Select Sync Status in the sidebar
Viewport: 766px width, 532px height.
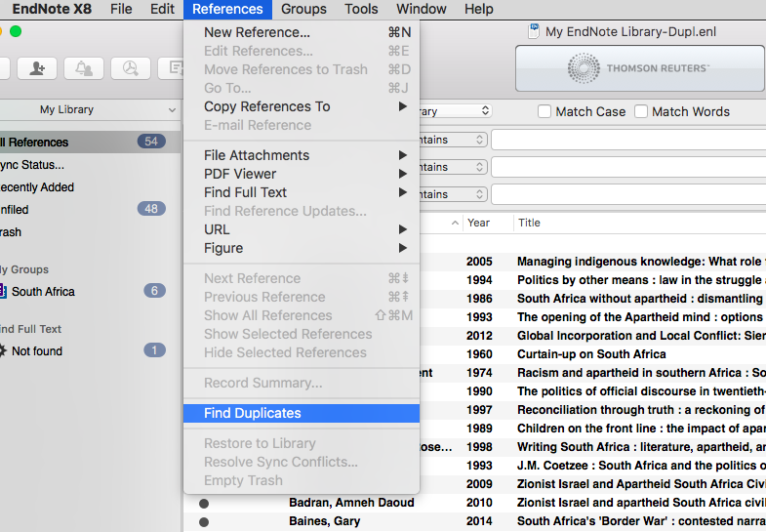[x=91, y=165]
